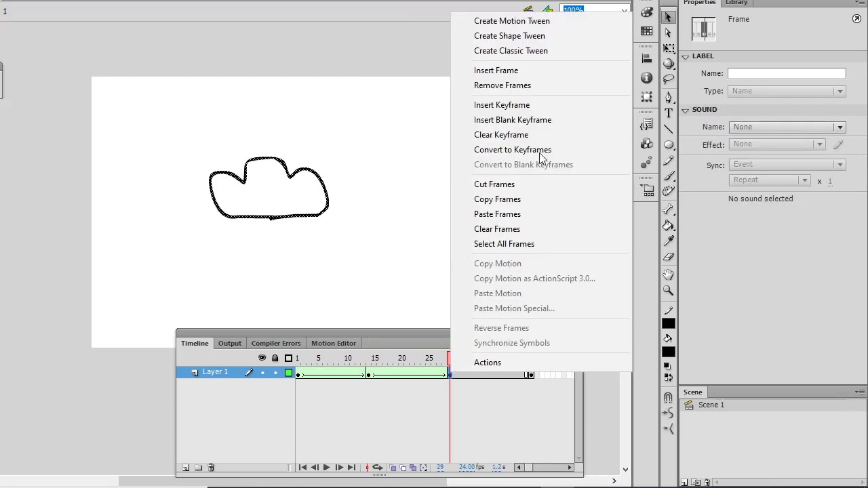Pick the 3D Rotation tool
The width and height of the screenshot is (868, 488).
click(669, 64)
